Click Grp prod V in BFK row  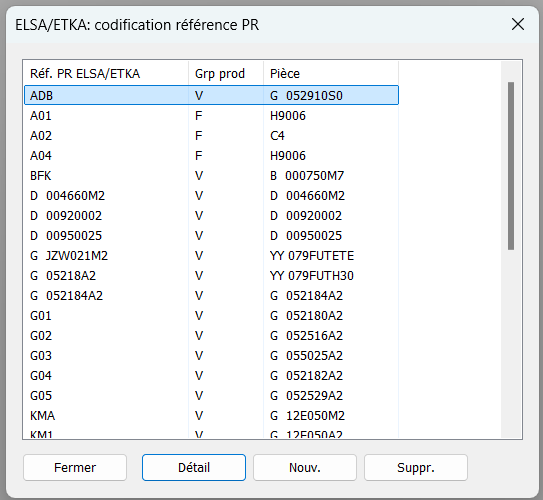click(199, 176)
